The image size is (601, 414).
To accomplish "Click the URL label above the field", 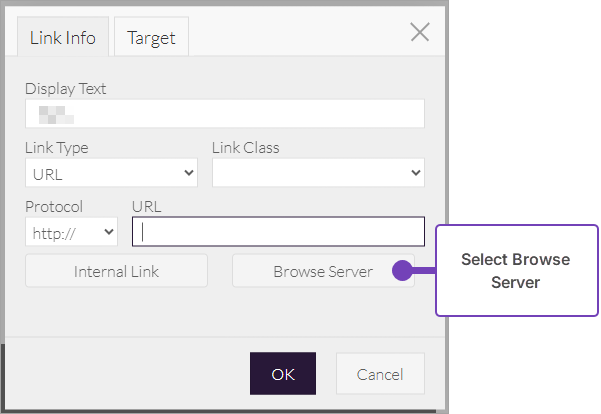I will (146, 207).
